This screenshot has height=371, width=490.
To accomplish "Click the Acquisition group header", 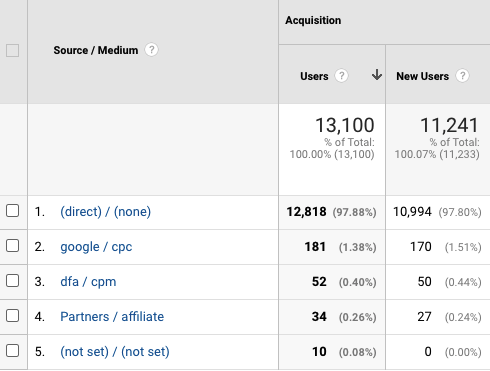I will [x=313, y=20].
